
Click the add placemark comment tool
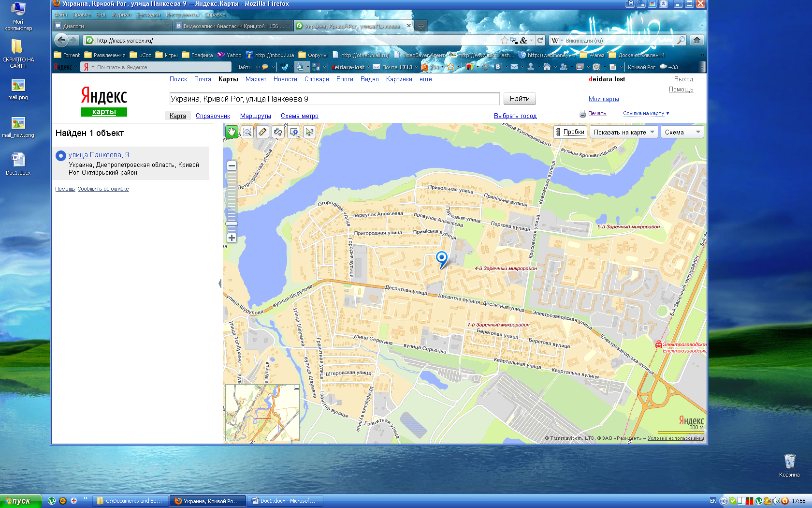294,132
